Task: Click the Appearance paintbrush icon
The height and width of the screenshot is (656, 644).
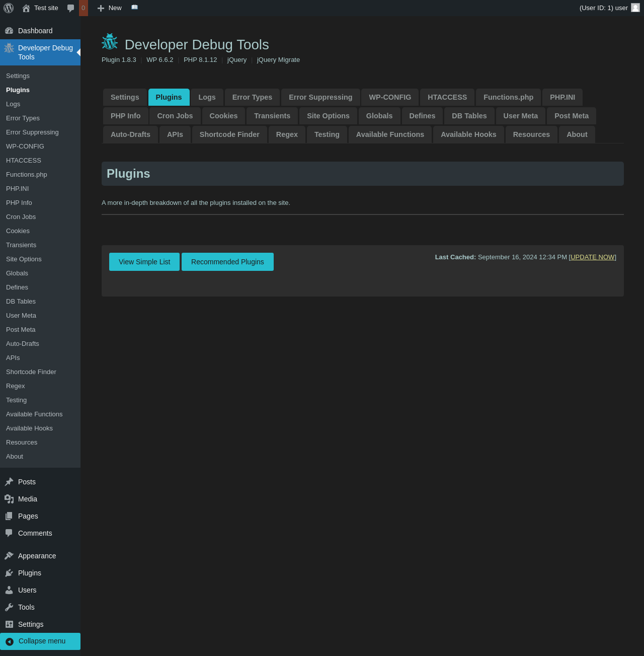Action: [x=9, y=556]
